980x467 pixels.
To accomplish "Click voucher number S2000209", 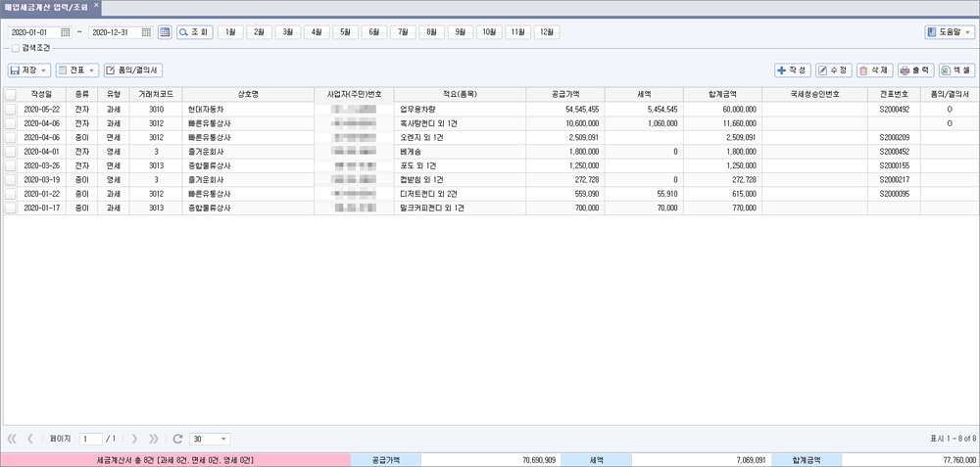I will pos(894,137).
